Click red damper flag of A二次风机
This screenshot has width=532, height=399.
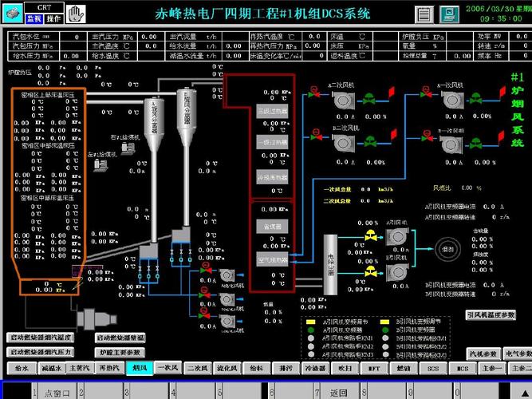pyautogui.click(x=391, y=92)
